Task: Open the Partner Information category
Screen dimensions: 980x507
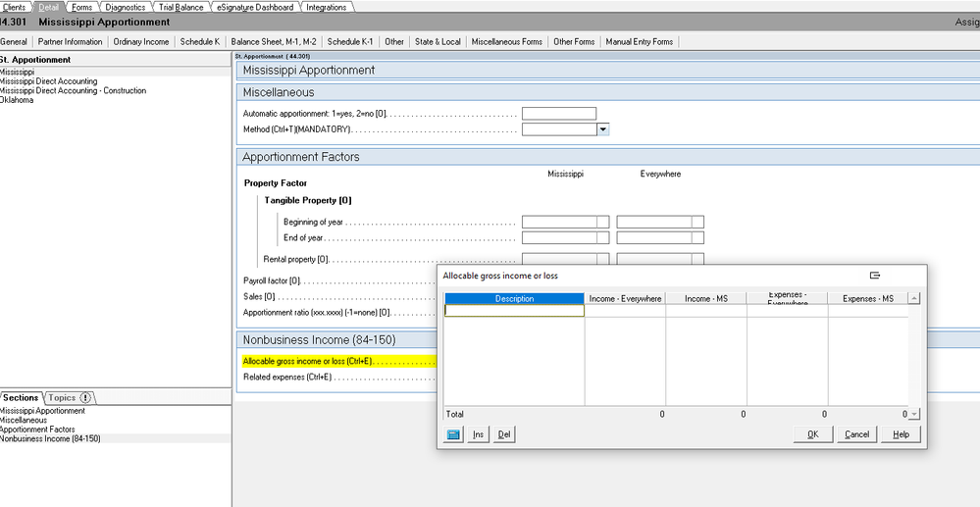Action: (x=70, y=42)
